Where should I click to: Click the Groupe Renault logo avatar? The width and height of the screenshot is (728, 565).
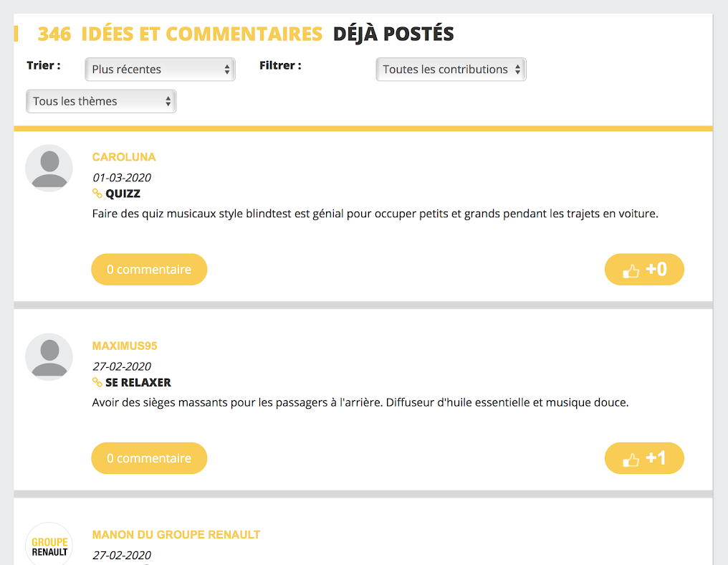tap(49, 546)
